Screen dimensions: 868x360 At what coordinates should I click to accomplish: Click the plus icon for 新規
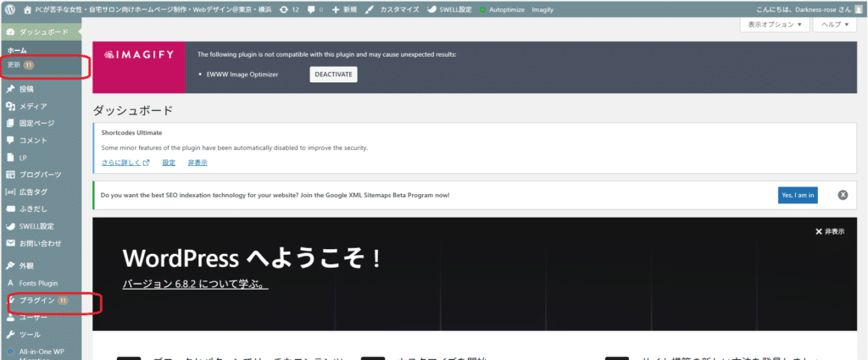(336, 9)
